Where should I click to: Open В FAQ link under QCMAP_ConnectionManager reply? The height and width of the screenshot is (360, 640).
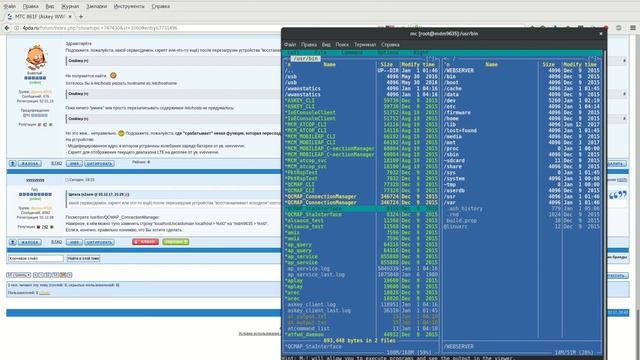click(56, 242)
